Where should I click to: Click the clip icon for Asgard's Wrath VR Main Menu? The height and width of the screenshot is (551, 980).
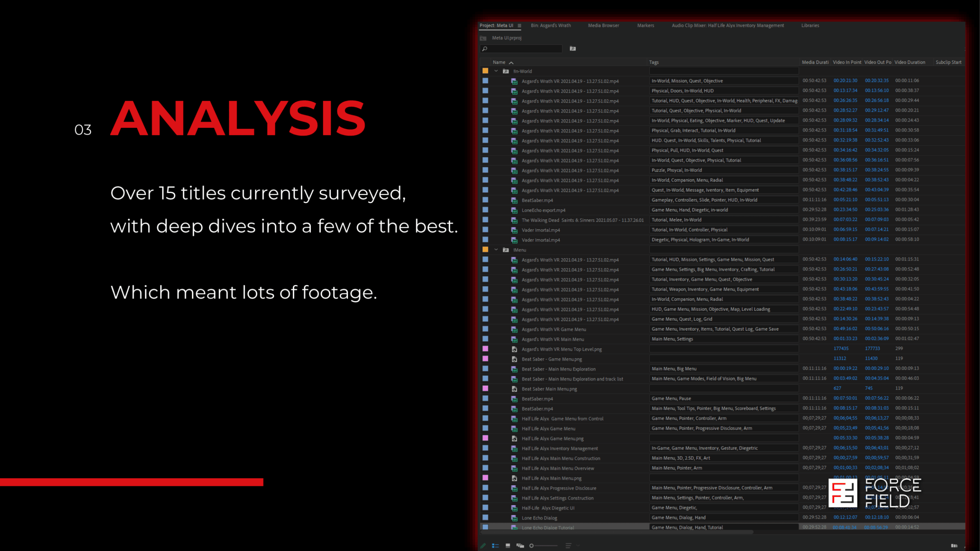click(x=514, y=339)
